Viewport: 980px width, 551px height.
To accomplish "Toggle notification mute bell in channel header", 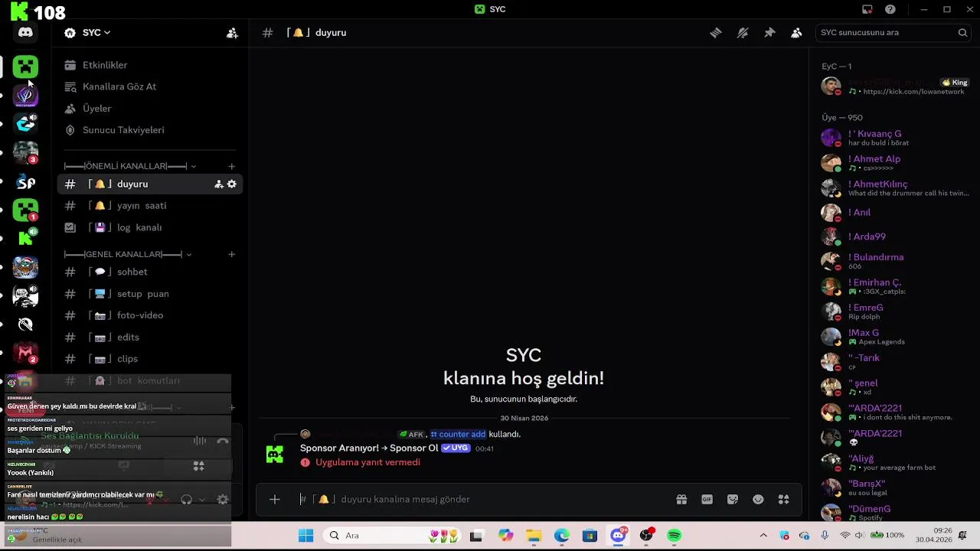I will pyautogui.click(x=742, y=33).
